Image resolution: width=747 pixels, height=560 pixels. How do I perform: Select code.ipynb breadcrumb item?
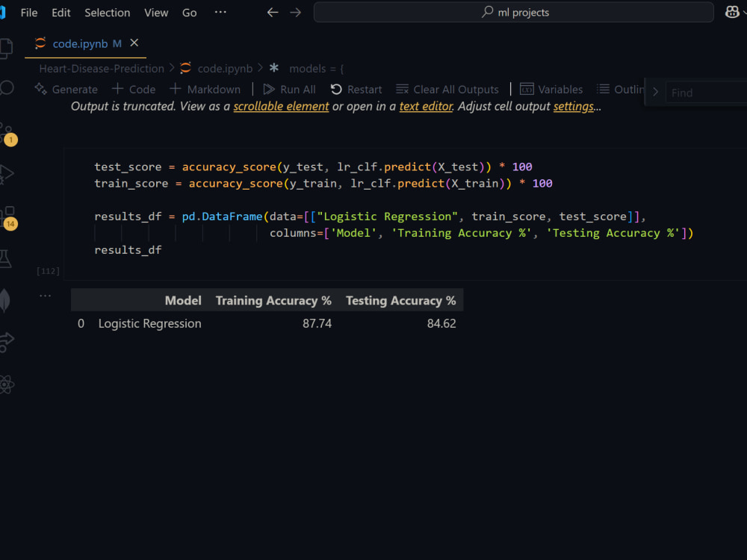pyautogui.click(x=217, y=69)
